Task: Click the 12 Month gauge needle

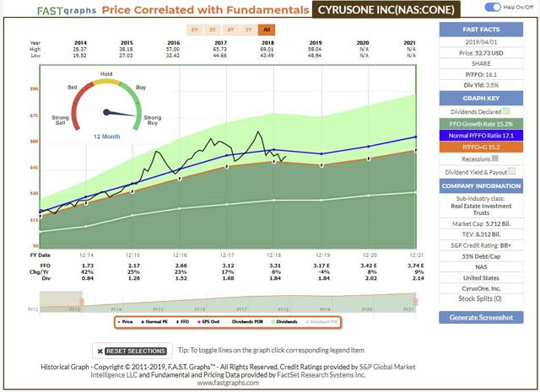Action: coord(119,112)
